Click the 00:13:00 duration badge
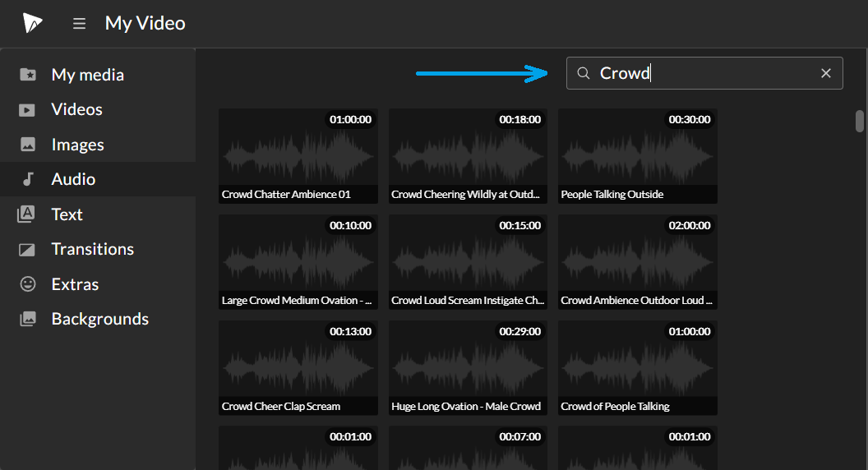This screenshot has width=868, height=470. 350,332
